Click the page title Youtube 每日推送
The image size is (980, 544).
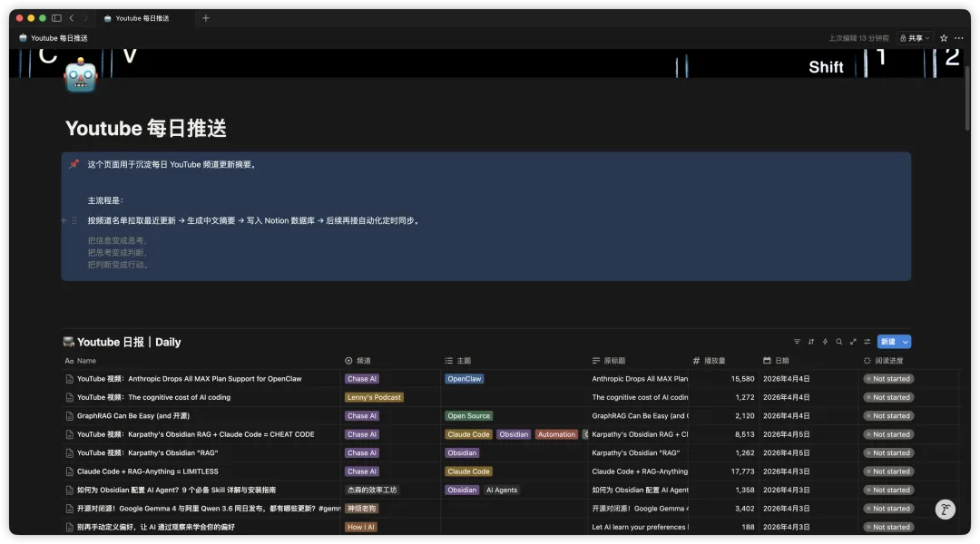pos(145,128)
